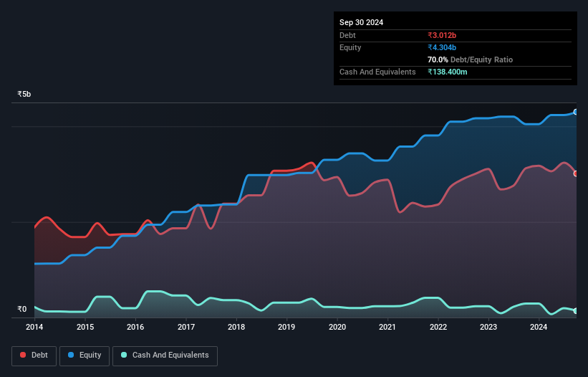This screenshot has width=588, height=377.
Task: Click the 2016 x-axis label
Action: click(x=135, y=327)
